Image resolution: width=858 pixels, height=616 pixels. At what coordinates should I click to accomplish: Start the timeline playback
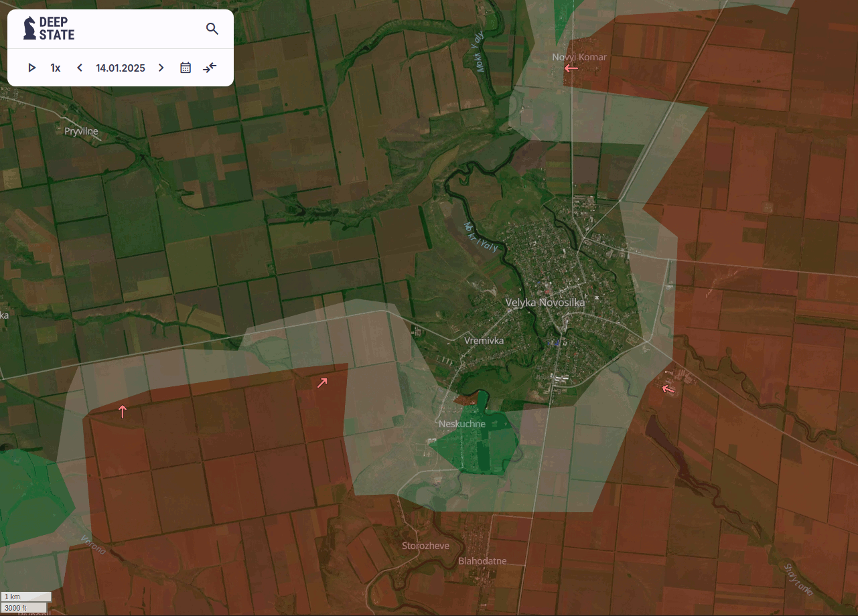pos(31,68)
